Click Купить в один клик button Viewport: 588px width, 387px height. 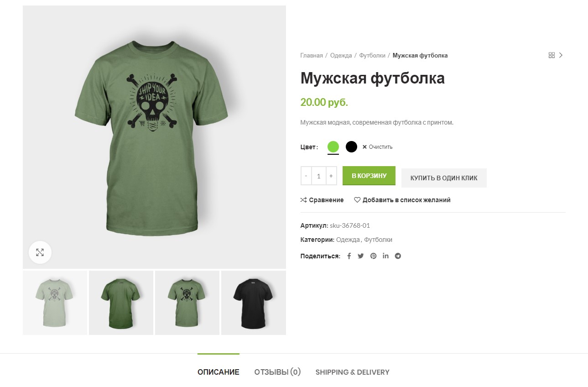[444, 178]
